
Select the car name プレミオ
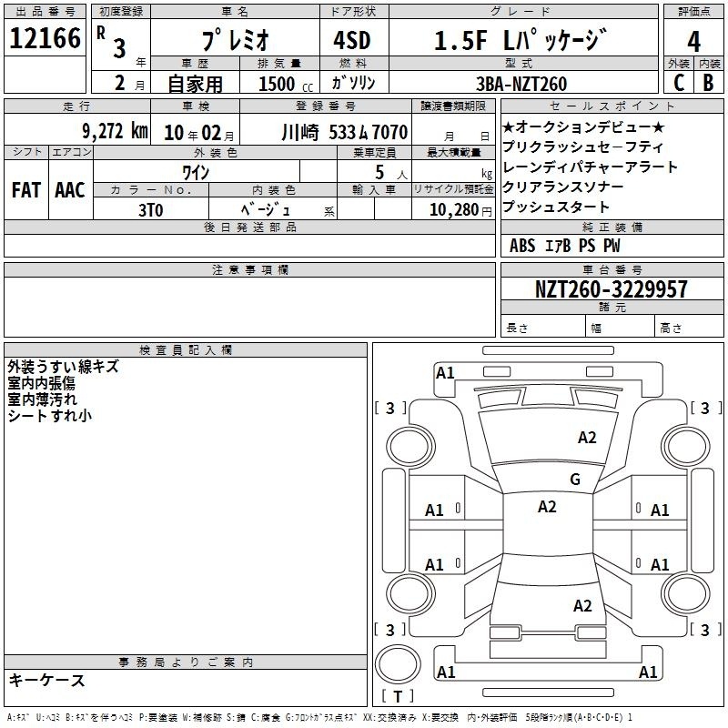[x=236, y=40]
